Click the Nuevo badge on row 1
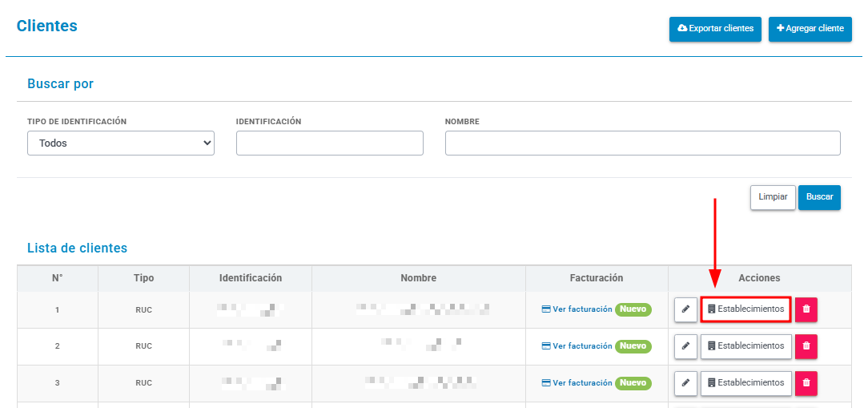The image size is (868, 408). (633, 309)
